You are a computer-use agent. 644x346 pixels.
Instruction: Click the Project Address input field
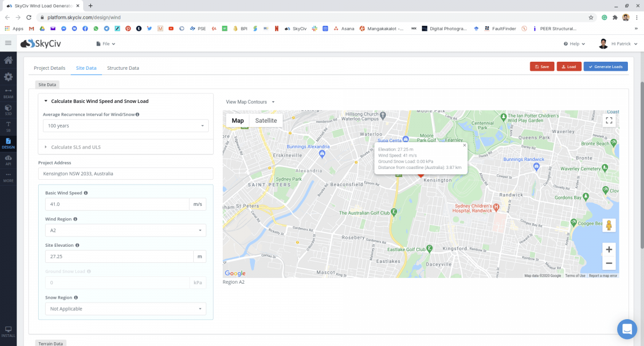pos(126,174)
